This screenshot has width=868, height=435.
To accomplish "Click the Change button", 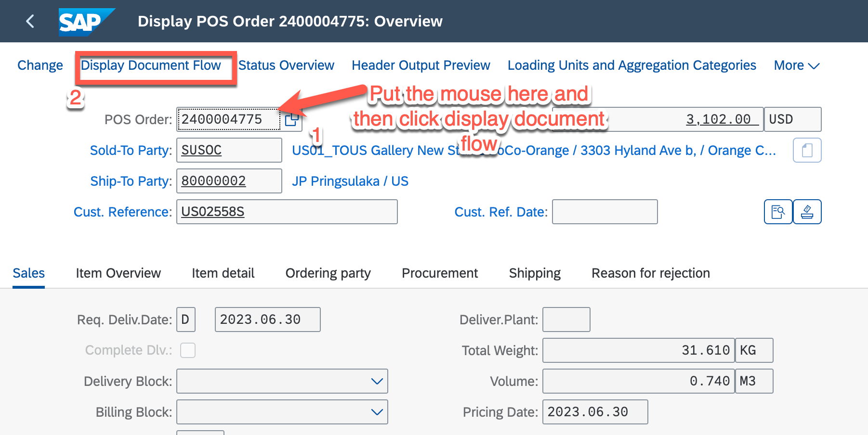I will coord(40,65).
